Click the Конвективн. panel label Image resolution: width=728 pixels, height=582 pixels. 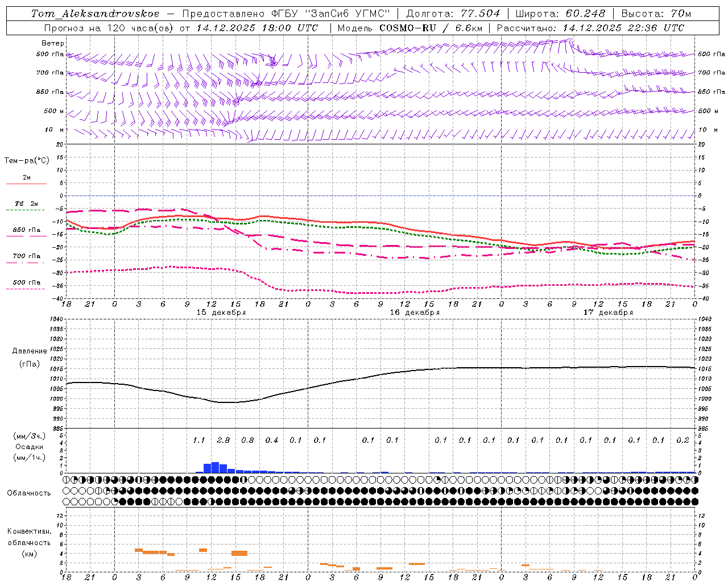point(29,531)
